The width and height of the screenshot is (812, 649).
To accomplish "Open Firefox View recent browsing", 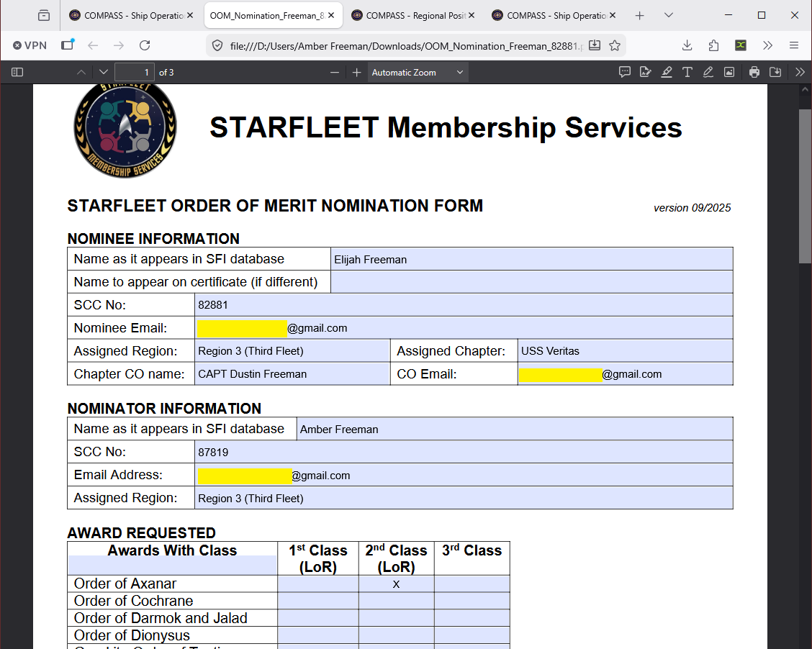I will point(44,16).
